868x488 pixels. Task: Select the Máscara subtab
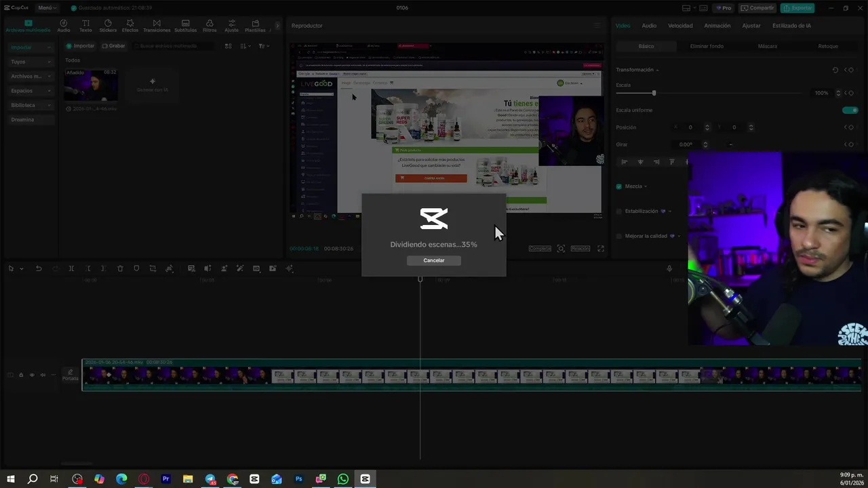(768, 46)
